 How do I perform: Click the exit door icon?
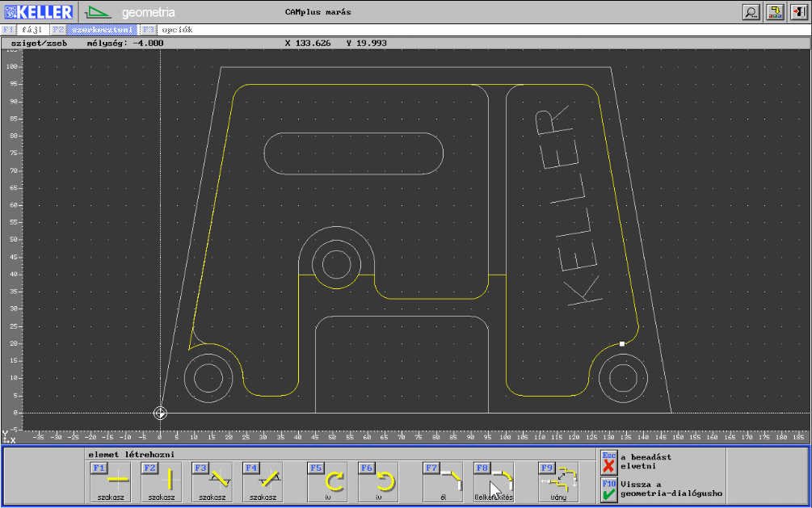799,12
